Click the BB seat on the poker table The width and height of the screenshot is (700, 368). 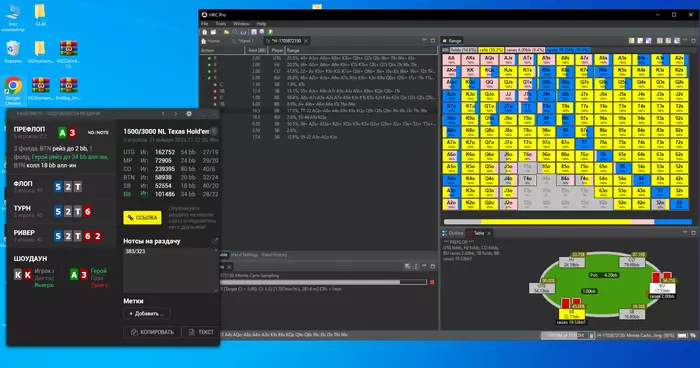[x=572, y=314]
